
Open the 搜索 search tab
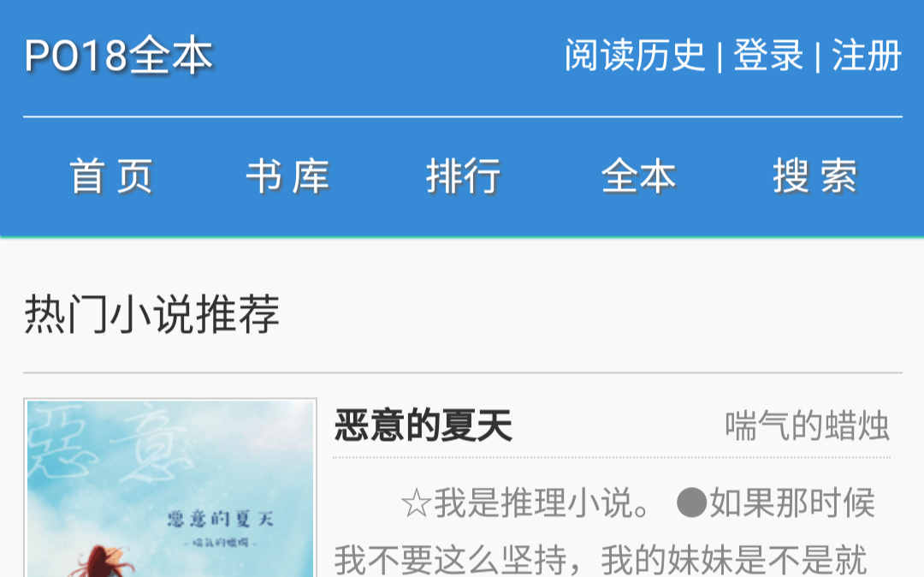(x=815, y=176)
